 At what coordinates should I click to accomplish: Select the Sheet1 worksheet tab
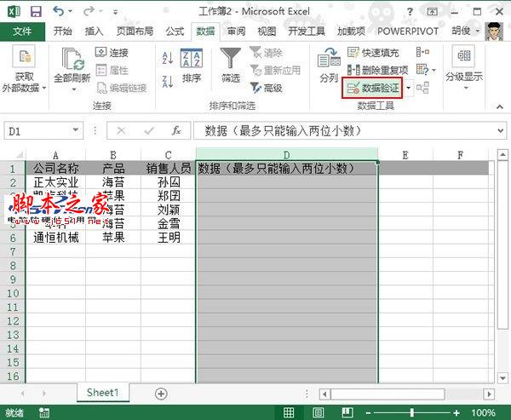(x=103, y=393)
